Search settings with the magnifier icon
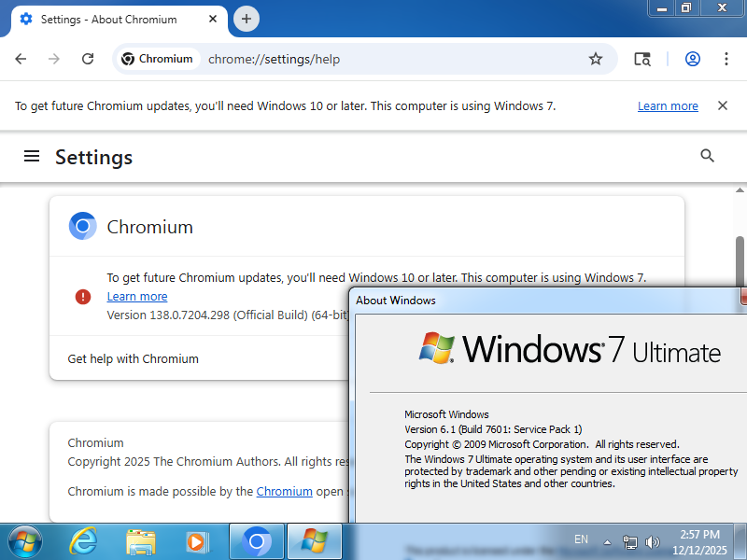Screen dimensions: 747x560 pyautogui.click(x=707, y=156)
